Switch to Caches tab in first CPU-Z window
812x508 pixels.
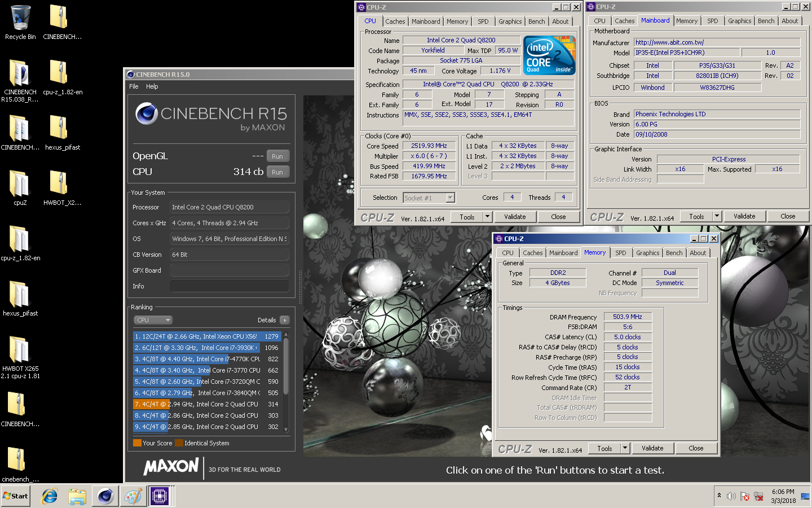click(395, 21)
